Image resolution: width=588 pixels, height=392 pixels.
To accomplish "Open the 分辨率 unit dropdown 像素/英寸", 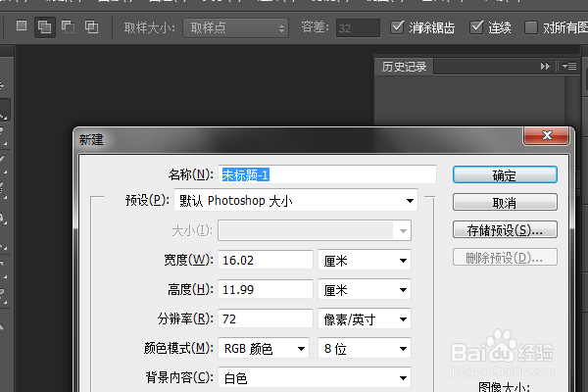I will click(365, 318).
